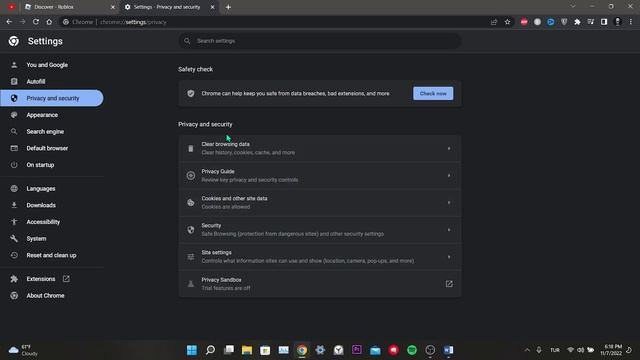Open Accessibility settings
The height and width of the screenshot is (360, 640).
pos(43,222)
